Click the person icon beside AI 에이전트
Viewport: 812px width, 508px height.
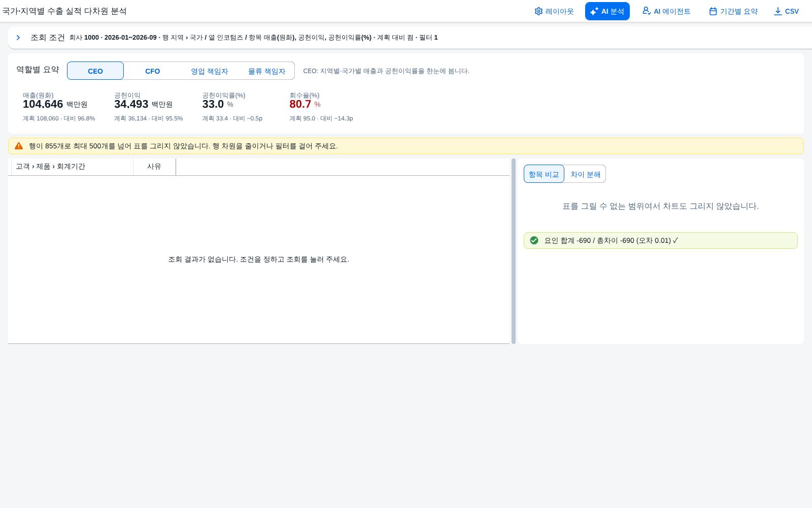click(x=647, y=11)
